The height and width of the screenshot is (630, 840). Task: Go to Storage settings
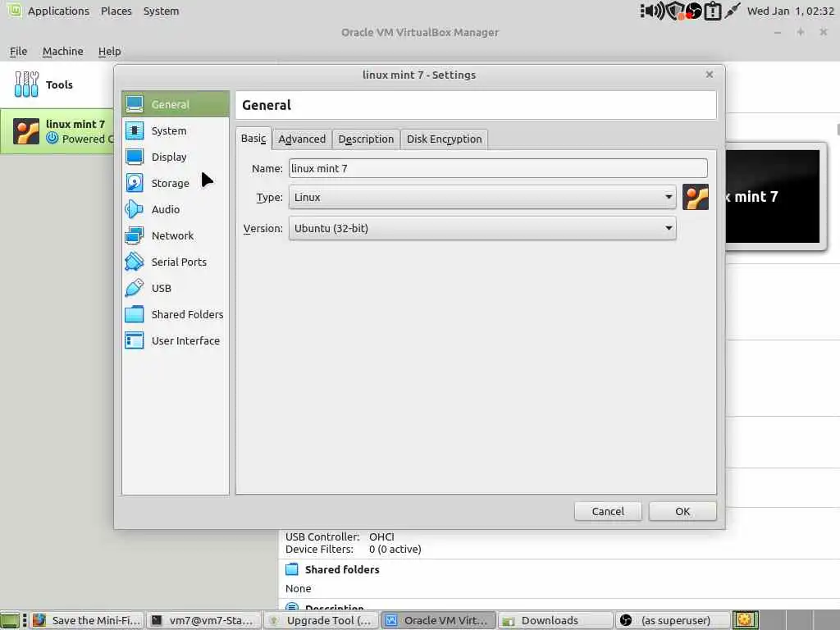click(x=176, y=183)
